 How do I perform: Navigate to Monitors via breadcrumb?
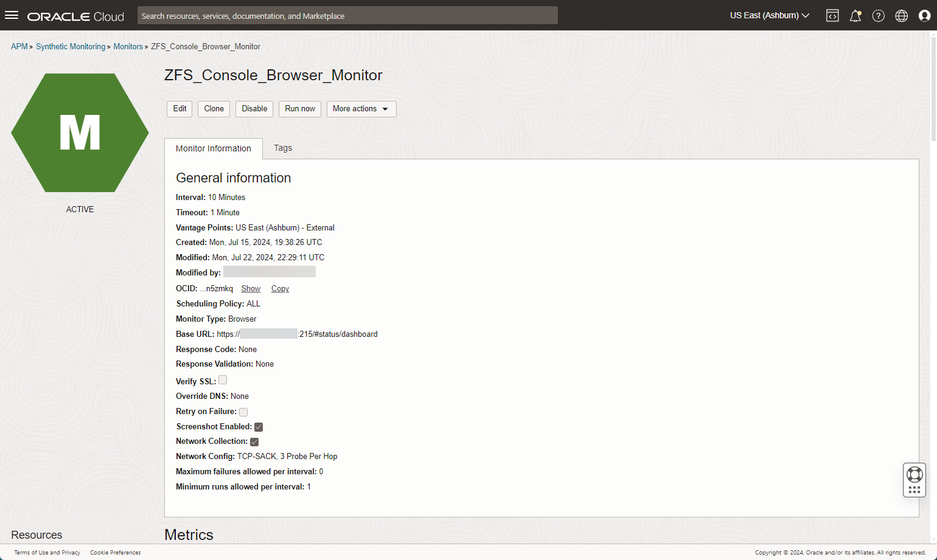coord(128,46)
